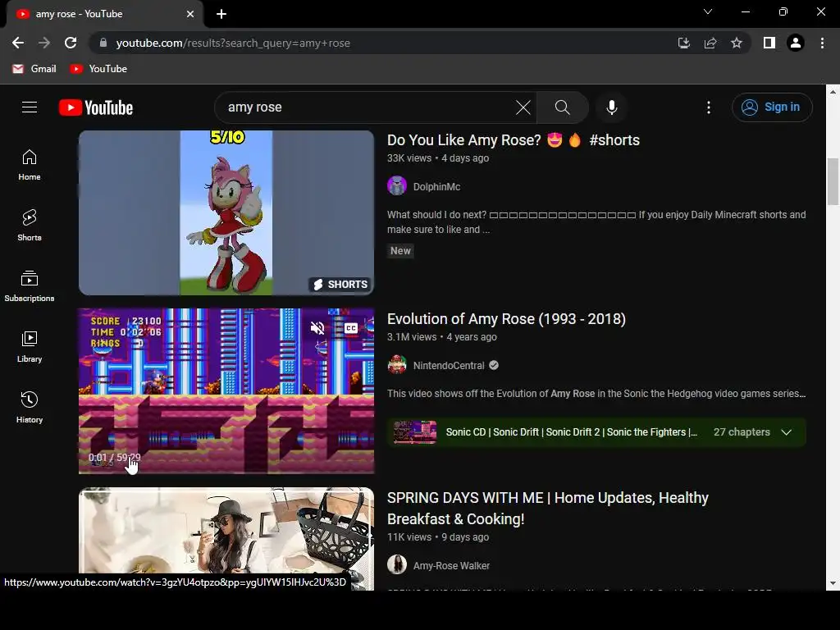Open the YouTube guide hamburger menu
Screen dimensions: 840x630
30,107
